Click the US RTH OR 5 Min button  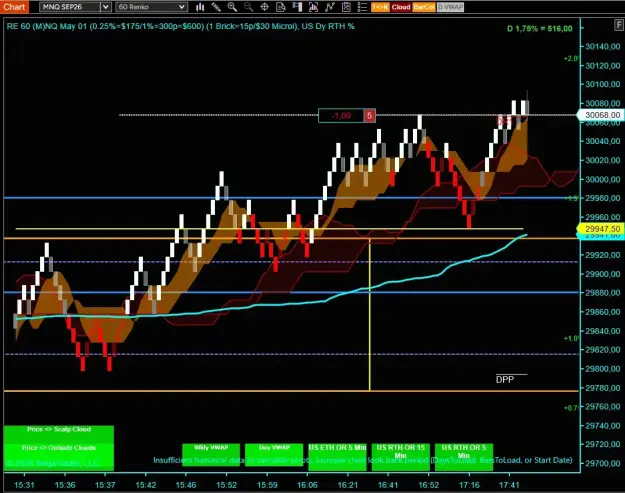(x=464, y=457)
